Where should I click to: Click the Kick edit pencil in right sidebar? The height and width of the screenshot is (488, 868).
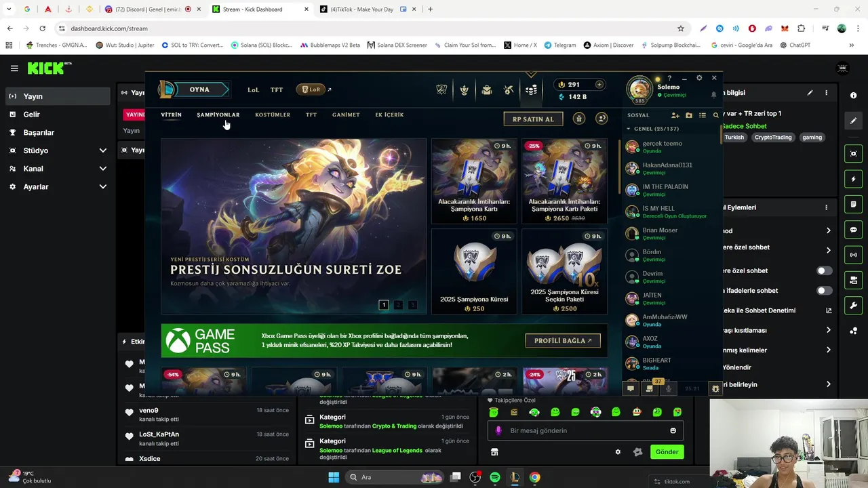click(x=854, y=121)
